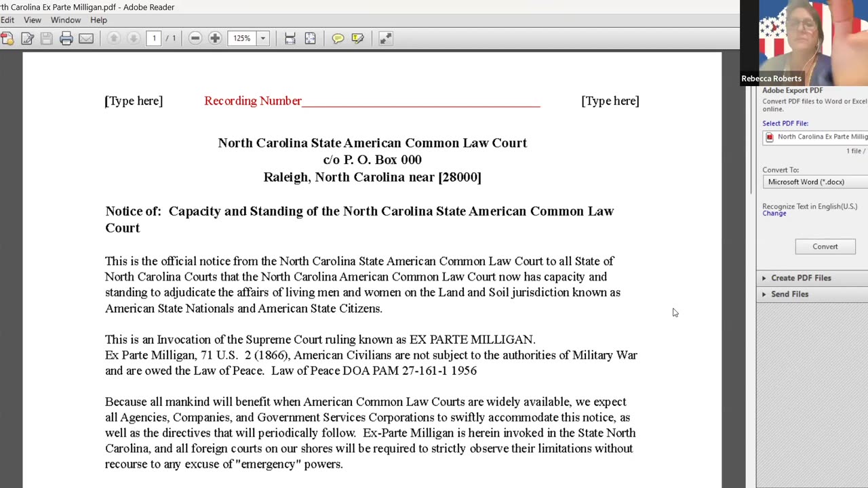
Task: Add a sticky note comment
Action: (x=338, y=39)
